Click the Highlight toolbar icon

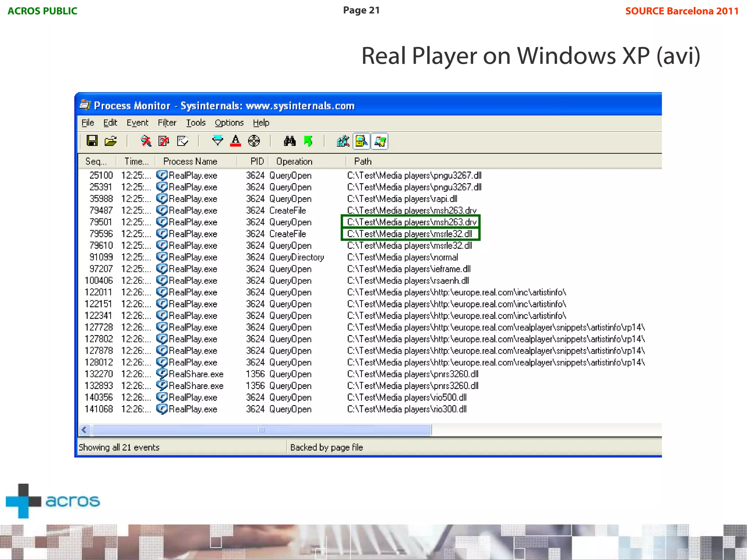(x=236, y=141)
